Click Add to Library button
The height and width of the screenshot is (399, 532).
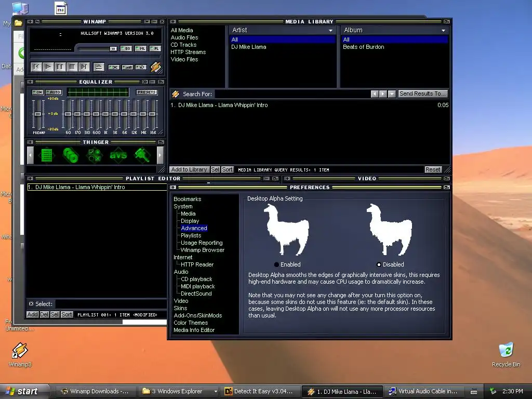[x=189, y=169]
